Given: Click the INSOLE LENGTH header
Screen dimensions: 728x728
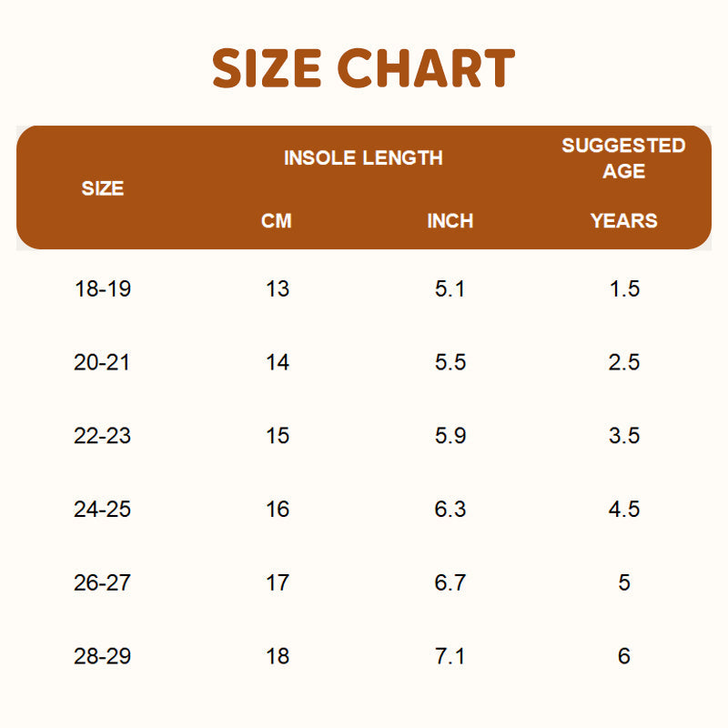Looking at the screenshot, I should (363, 157).
